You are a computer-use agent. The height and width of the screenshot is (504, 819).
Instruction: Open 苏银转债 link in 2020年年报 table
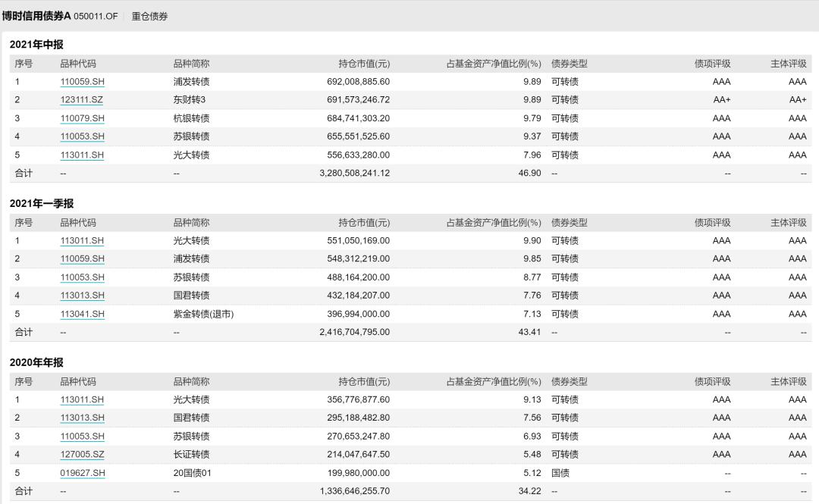point(81,436)
